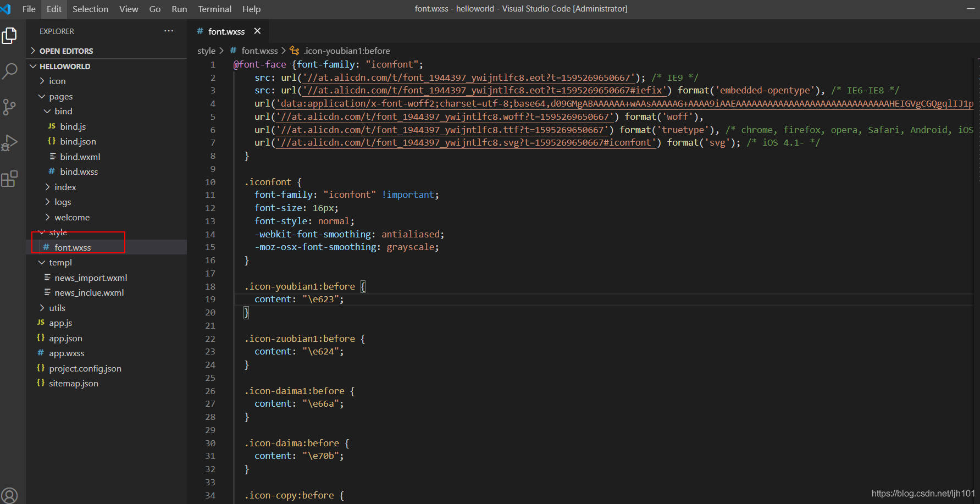The image size is (980, 504).
Task: Open app.js file
Action: click(x=60, y=323)
